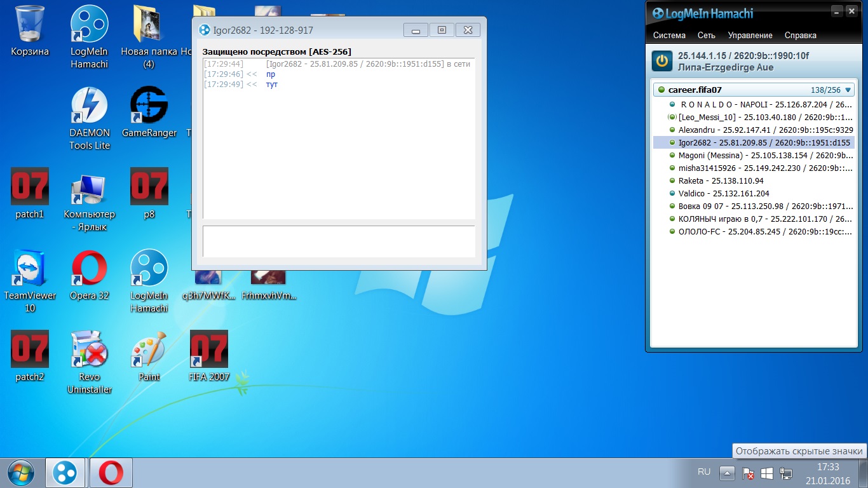Select peer [Leo_Messi_10]

(x=754, y=117)
